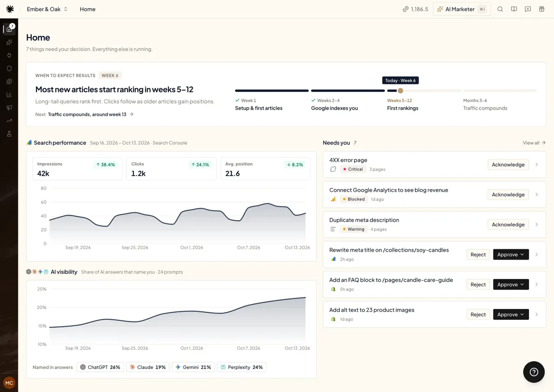Click the 1,186.5 credits balance
Viewport: 554px width, 392px height.
[x=419, y=9]
